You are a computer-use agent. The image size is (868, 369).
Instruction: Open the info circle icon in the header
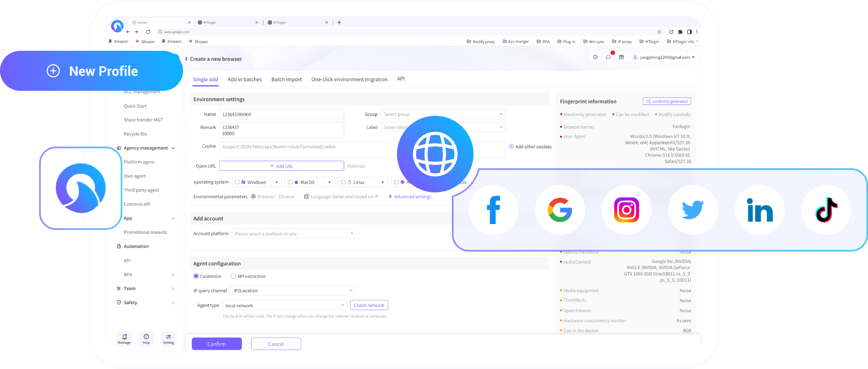595,57
